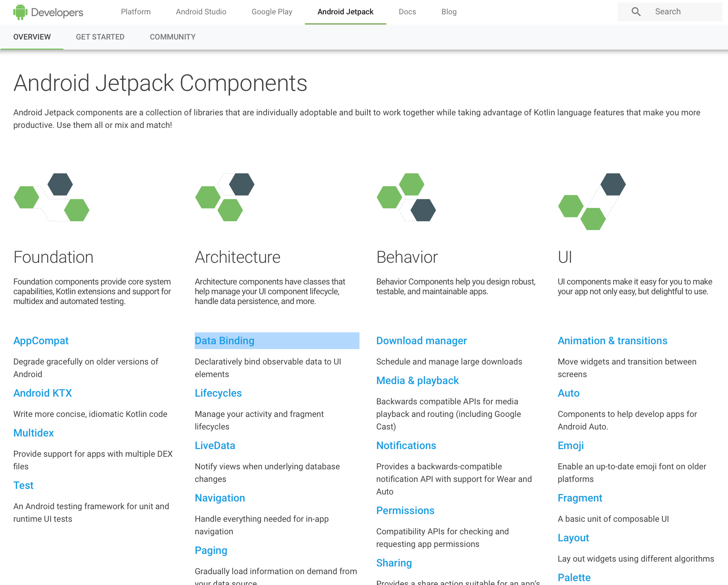Follow the Download manager link
The height and width of the screenshot is (585, 728).
click(421, 341)
